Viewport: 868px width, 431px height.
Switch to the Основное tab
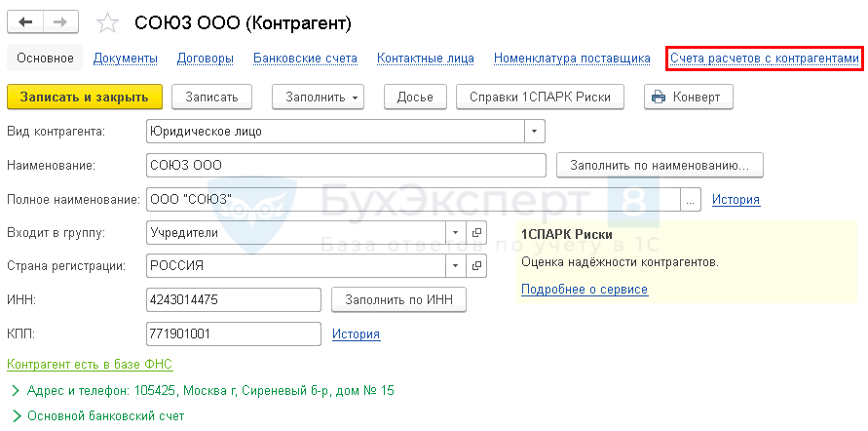(45, 58)
